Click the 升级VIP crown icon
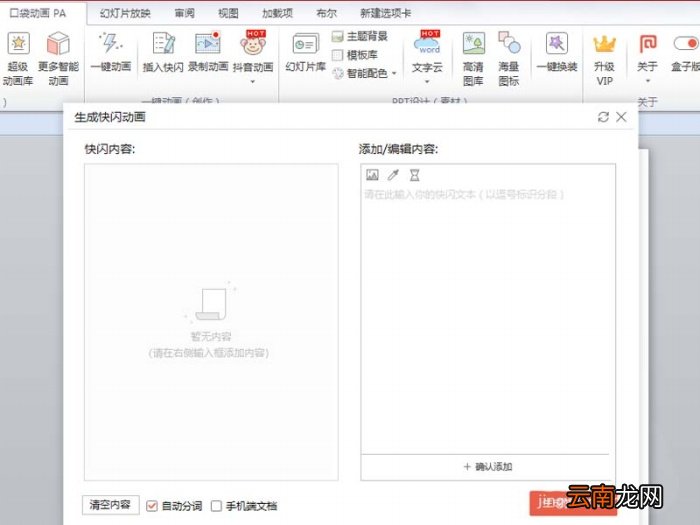700x525 pixels. tap(604, 44)
